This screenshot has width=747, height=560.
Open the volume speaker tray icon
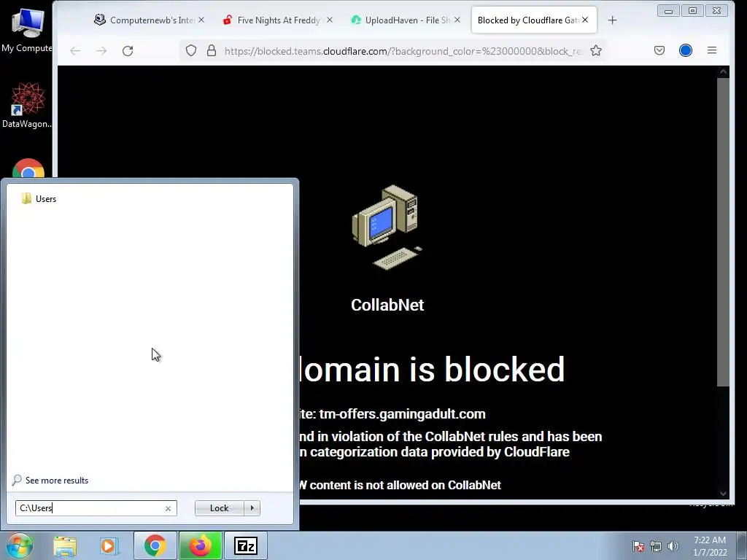(x=673, y=546)
